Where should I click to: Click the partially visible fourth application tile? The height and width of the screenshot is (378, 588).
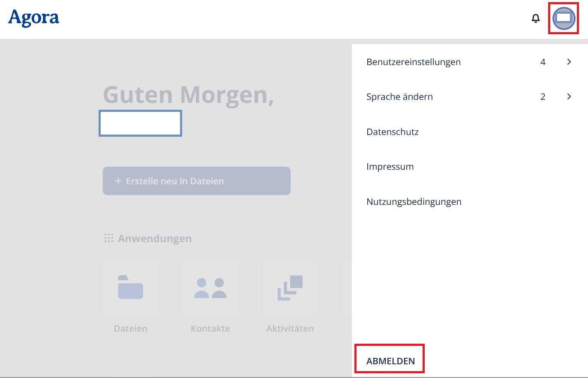(347, 288)
